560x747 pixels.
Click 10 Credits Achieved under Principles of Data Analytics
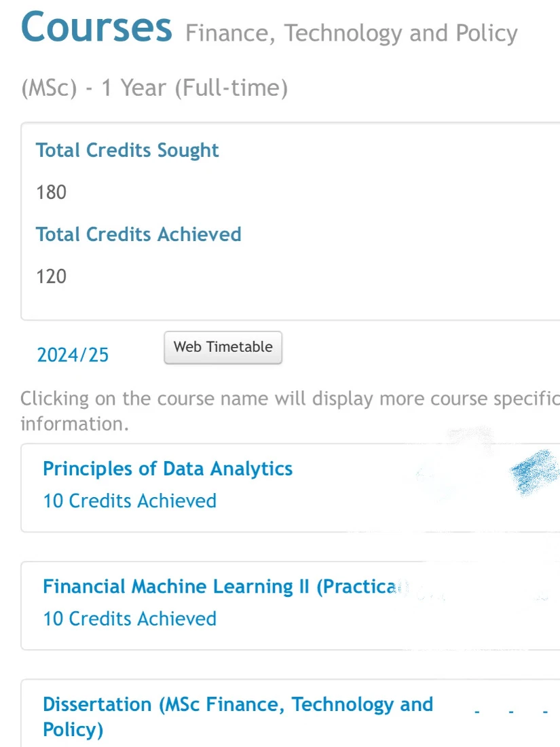click(130, 501)
